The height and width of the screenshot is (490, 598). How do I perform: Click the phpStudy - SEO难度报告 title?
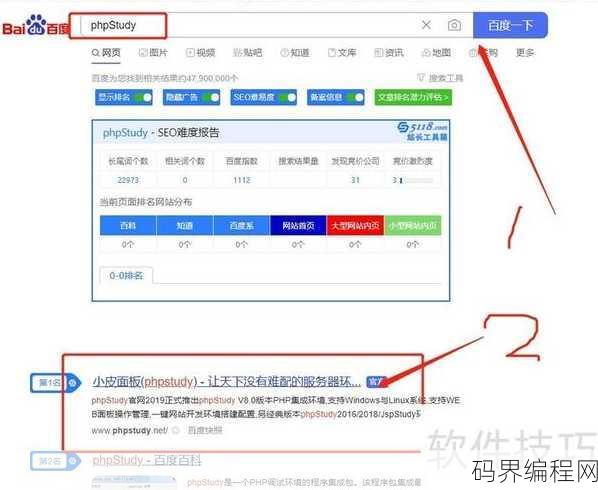pyautogui.click(x=161, y=133)
